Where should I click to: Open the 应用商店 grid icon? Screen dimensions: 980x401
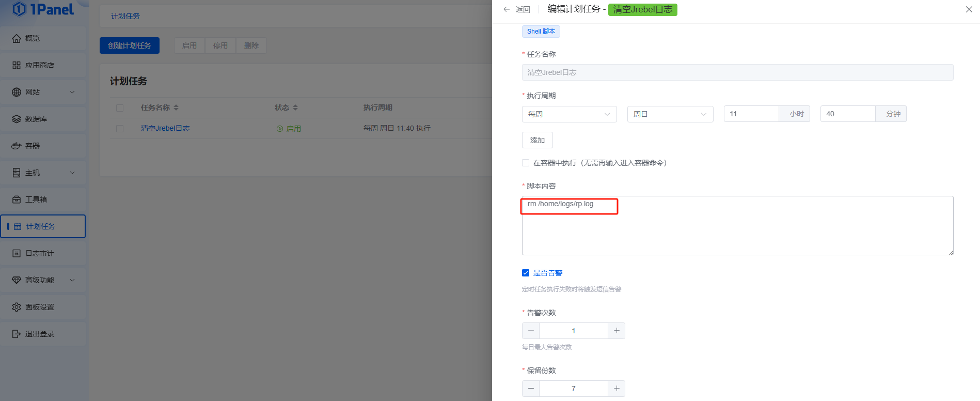coord(17,65)
